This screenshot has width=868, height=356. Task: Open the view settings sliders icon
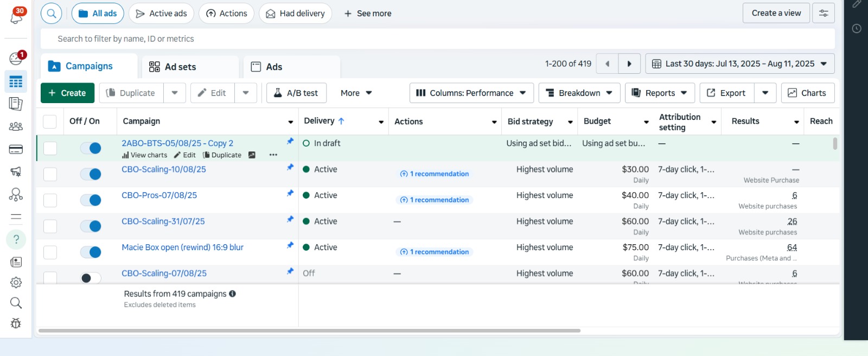pos(824,13)
